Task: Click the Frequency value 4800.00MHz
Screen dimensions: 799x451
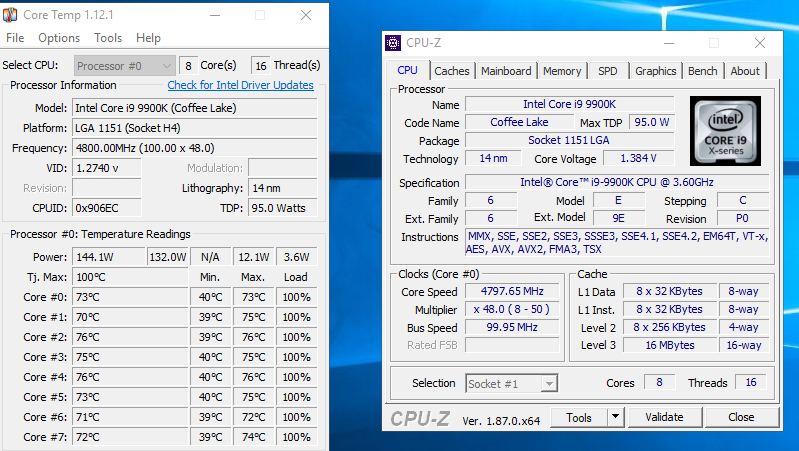Action: click(195, 148)
